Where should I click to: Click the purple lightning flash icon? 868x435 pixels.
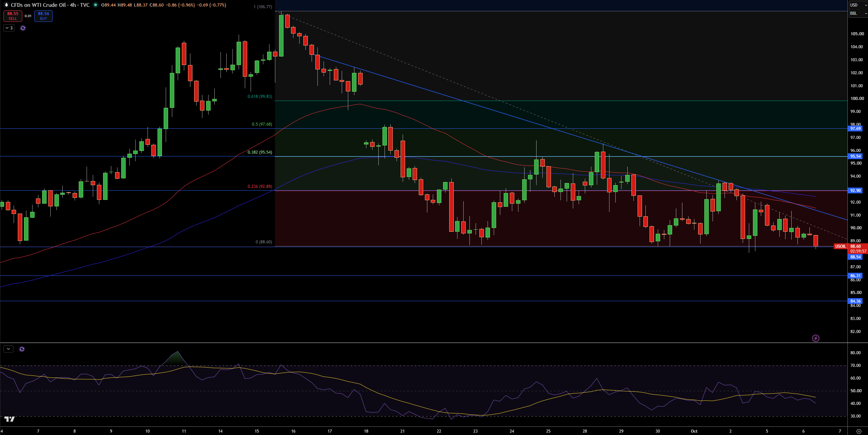(816, 338)
